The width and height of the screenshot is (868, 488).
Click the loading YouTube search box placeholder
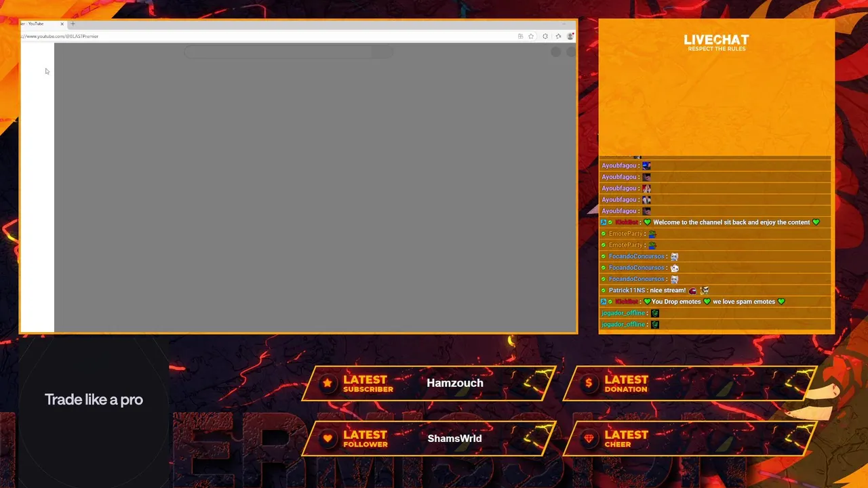pos(290,52)
